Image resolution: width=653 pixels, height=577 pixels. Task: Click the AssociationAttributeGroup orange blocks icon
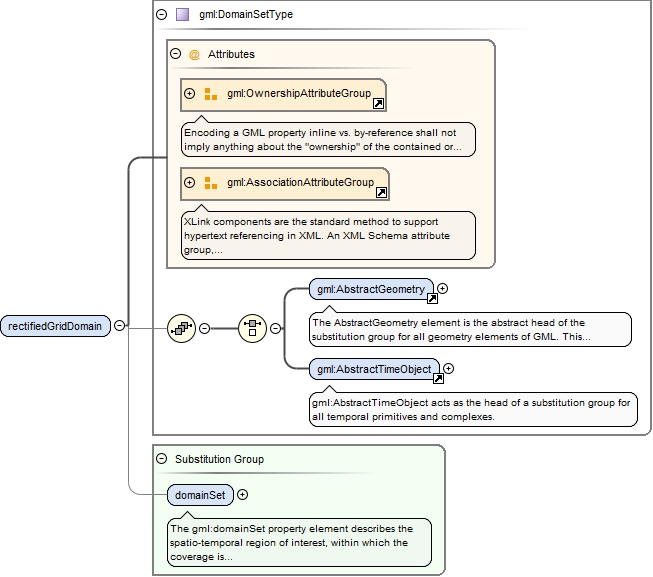[211, 183]
